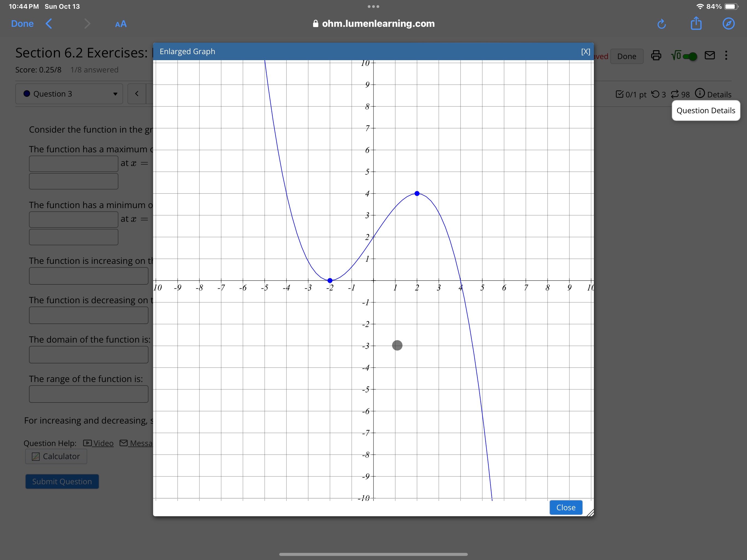747x560 pixels.
Task: Open in Safari compass icon
Action: click(728, 24)
